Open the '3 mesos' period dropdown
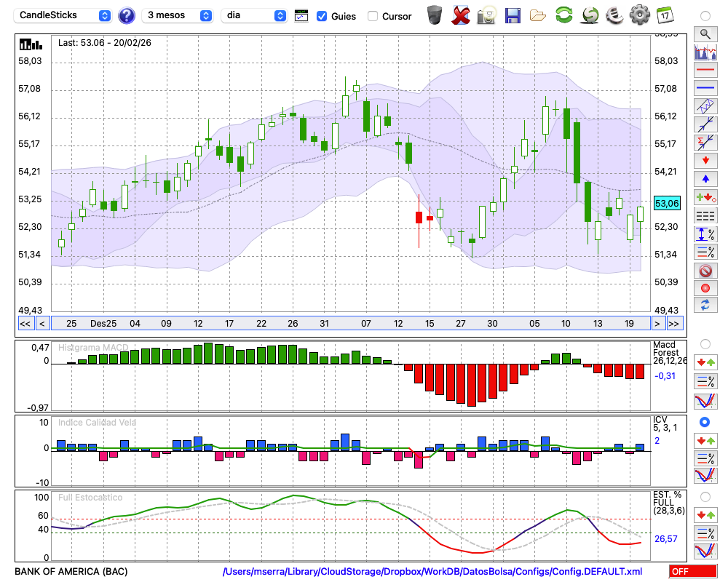 (177, 15)
